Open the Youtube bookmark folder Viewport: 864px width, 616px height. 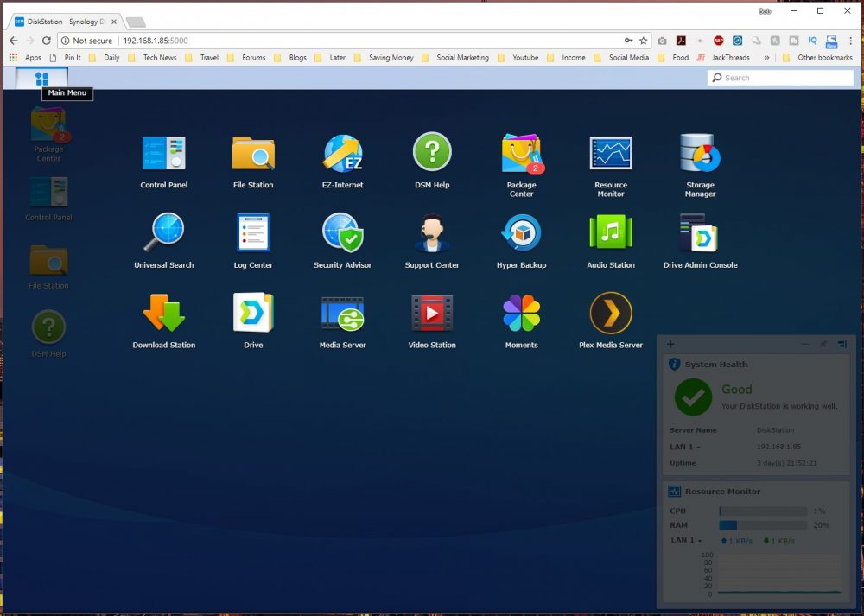pyautogui.click(x=518, y=57)
